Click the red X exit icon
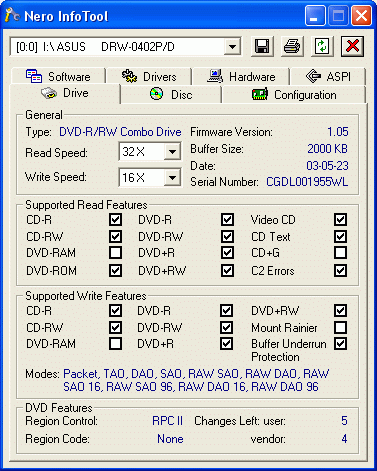Viewport: 377px width, 471px height. [352, 46]
